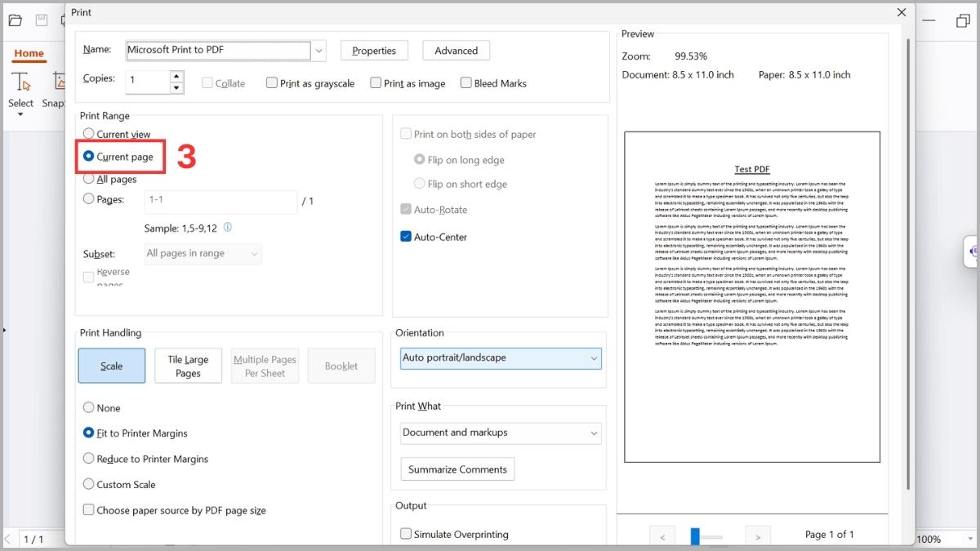Screen dimensions: 980x551
Task: Go to previous page in the preview
Action: pos(661,535)
